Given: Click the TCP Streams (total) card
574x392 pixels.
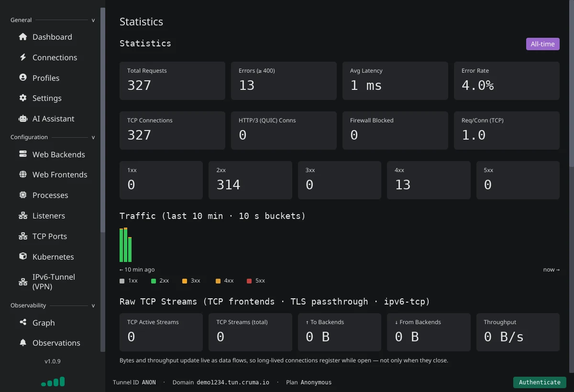Looking at the screenshot, I should click(x=250, y=332).
